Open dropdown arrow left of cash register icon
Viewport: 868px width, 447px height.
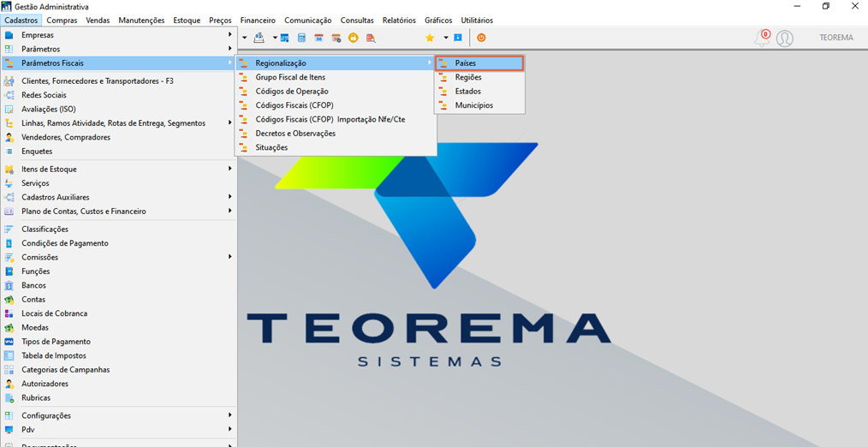245,38
